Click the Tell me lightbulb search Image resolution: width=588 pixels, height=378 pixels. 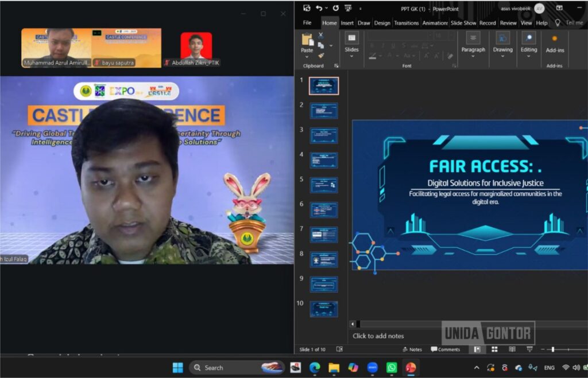click(558, 23)
